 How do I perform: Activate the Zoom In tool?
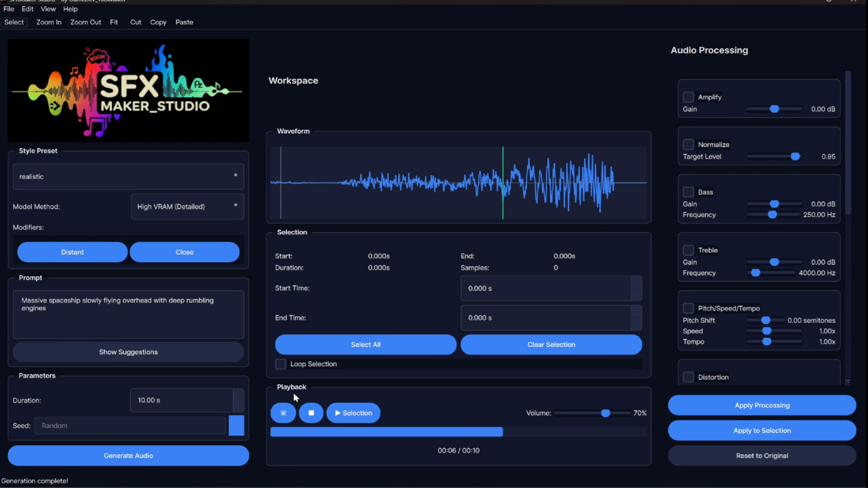tap(49, 22)
